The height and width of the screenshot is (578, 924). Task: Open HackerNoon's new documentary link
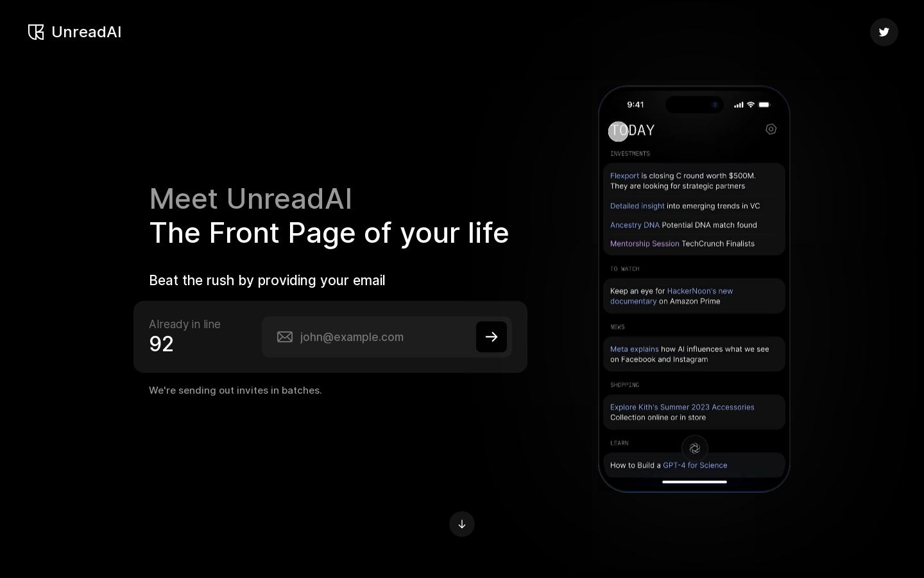click(x=699, y=291)
